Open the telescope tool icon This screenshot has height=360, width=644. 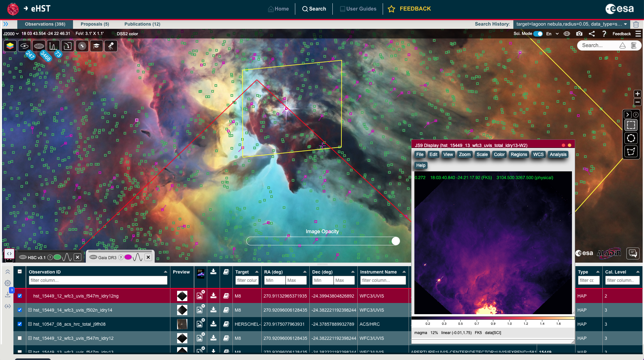pyautogui.click(x=111, y=46)
